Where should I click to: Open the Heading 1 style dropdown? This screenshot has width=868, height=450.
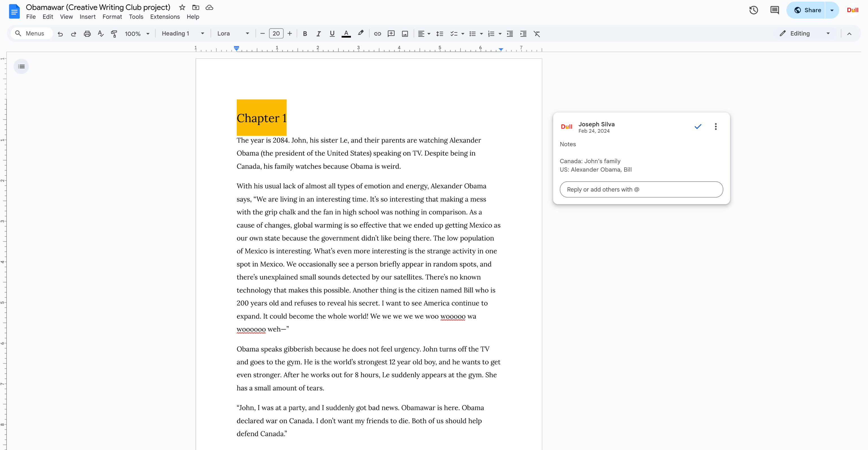[x=183, y=34]
